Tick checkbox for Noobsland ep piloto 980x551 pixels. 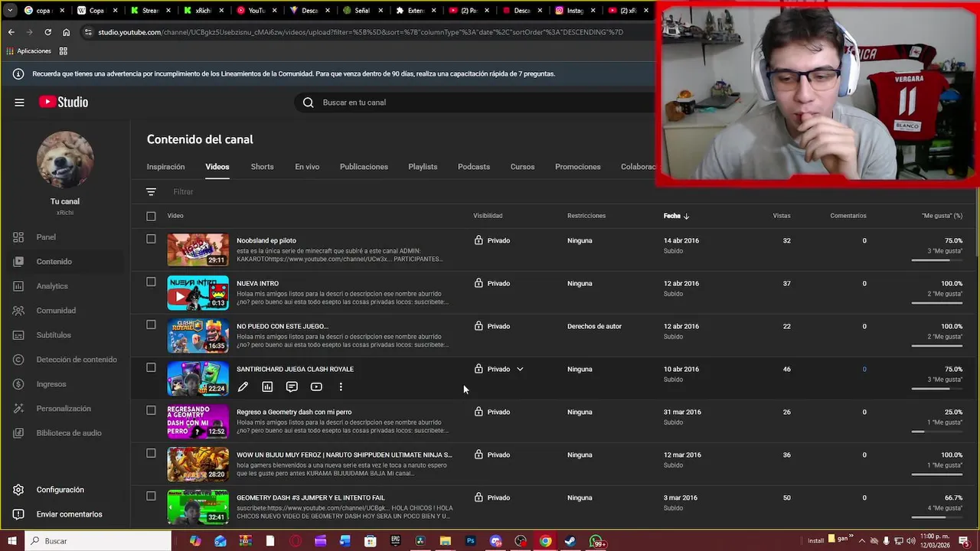(x=151, y=239)
